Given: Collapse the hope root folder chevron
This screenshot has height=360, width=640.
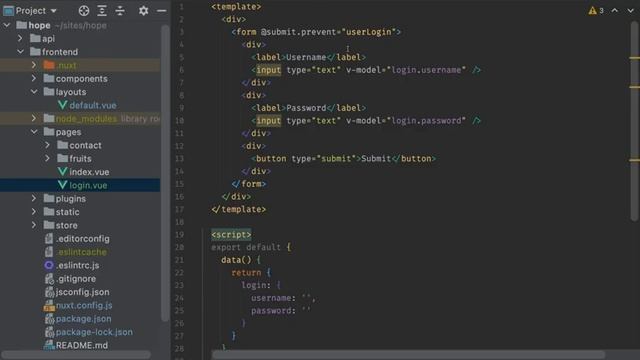Looking at the screenshot, I should point(7,25).
